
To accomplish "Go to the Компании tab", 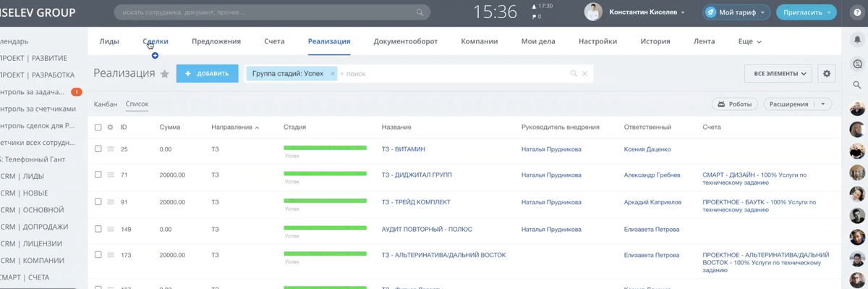I will pyautogui.click(x=480, y=41).
